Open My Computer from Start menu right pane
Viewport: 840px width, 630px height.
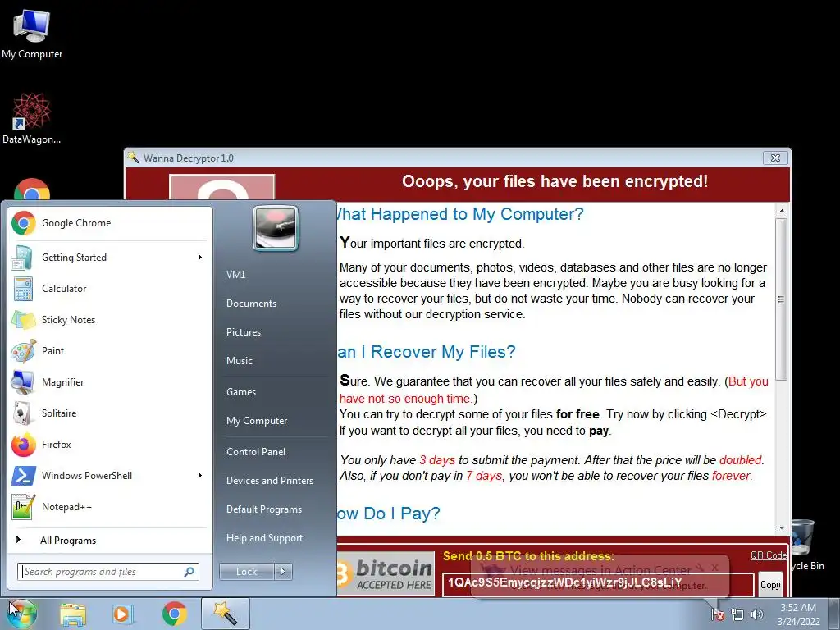click(x=257, y=421)
